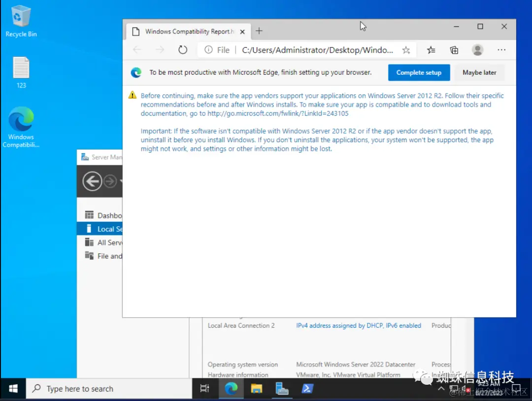The width and height of the screenshot is (532, 401).
Task: Select the Windows Compatibility Report tab
Action: click(x=188, y=31)
